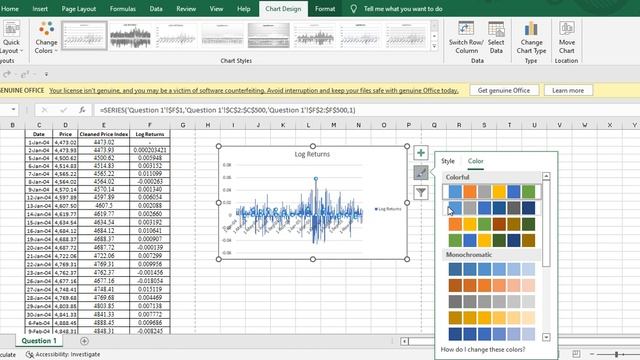Choose the first Colorful palette row

click(491, 191)
